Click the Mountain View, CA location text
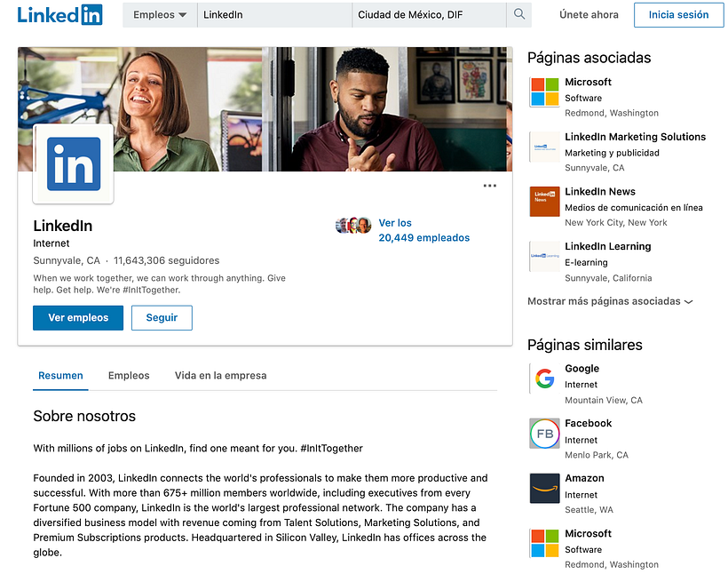The image size is (728, 574). click(x=604, y=400)
